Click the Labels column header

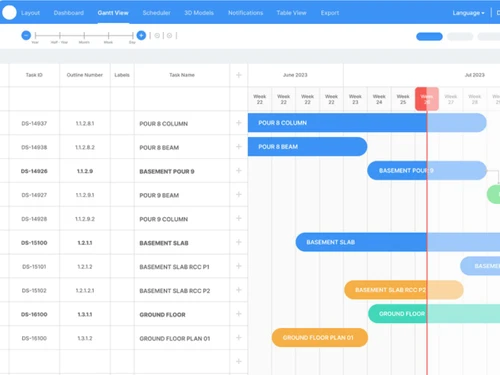[x=122, y=75]
